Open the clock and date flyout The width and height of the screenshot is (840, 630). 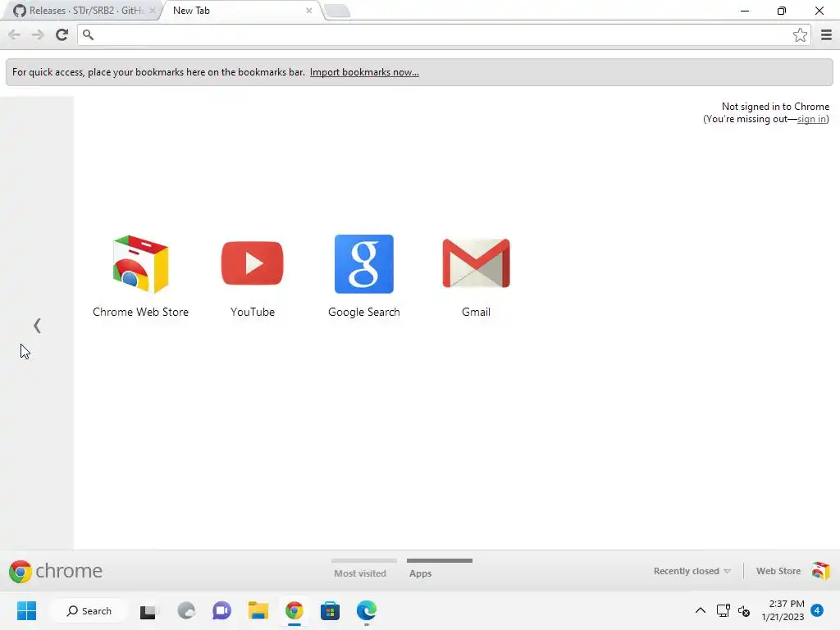[783, 610]
